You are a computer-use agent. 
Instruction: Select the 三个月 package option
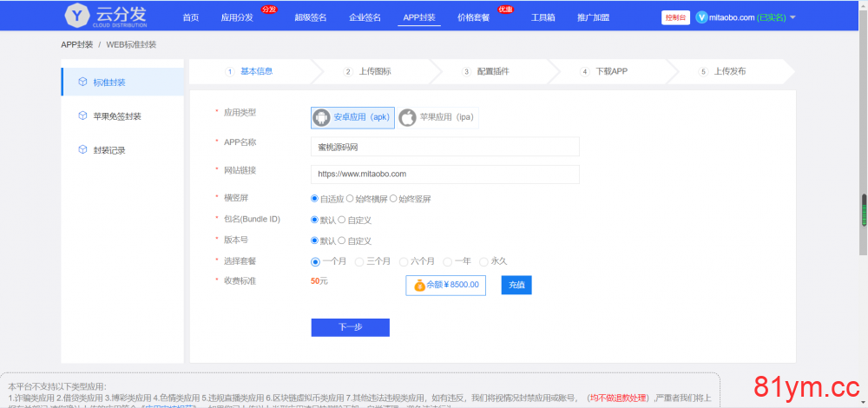pos(359,261)
